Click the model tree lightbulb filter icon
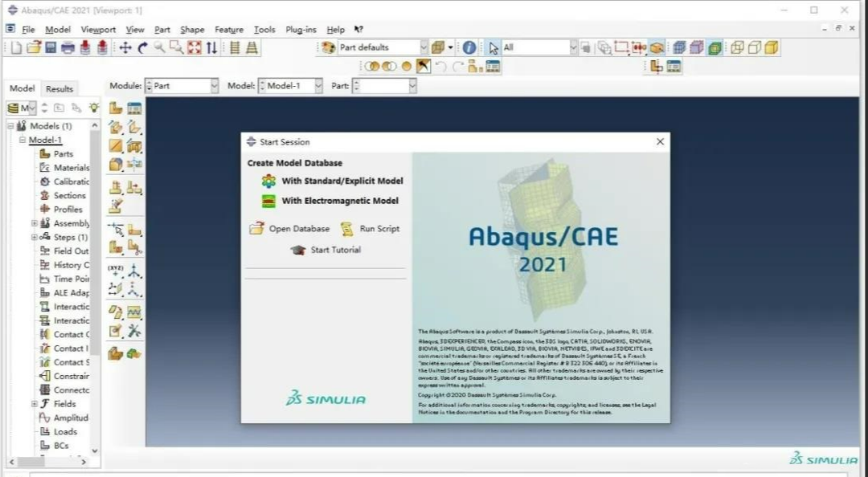This screenshot has height=477, width=868. (94, 108)
